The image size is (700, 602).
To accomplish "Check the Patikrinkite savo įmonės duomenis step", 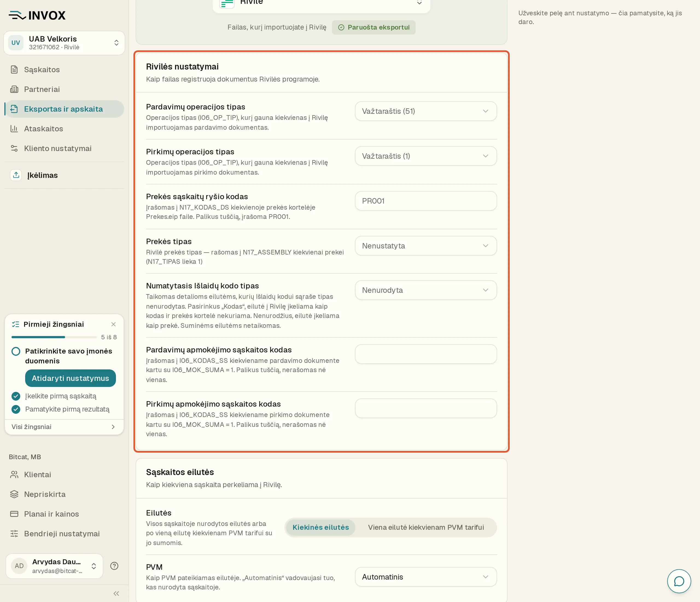I will [x=16, y=351].
